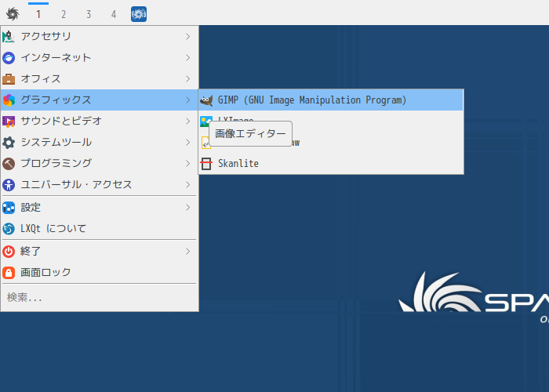This screenshot has width=549, height=392.
Task: Click the GIMP Wilber mascot icon
Action: [x=206, y=100]
